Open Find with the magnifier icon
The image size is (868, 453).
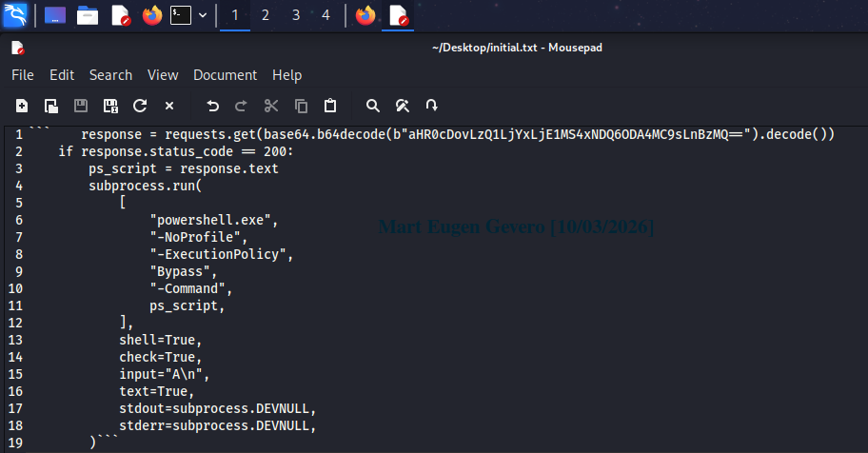(373, 106)
